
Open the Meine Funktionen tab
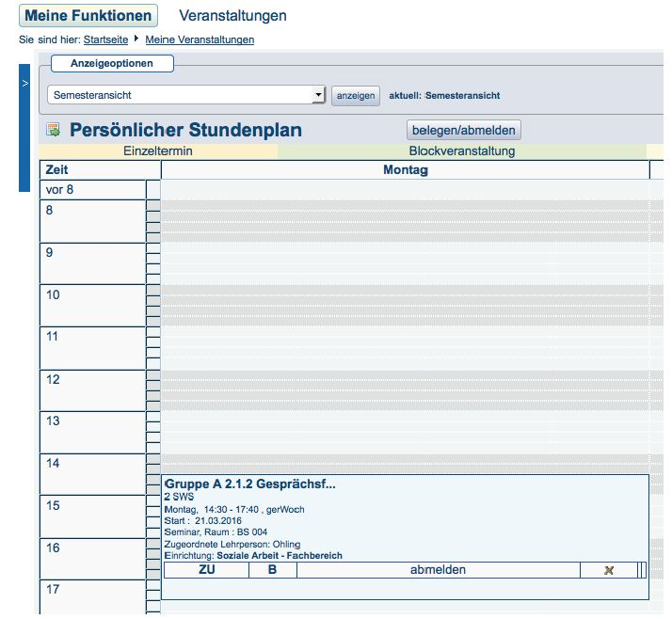click(88, 16)
